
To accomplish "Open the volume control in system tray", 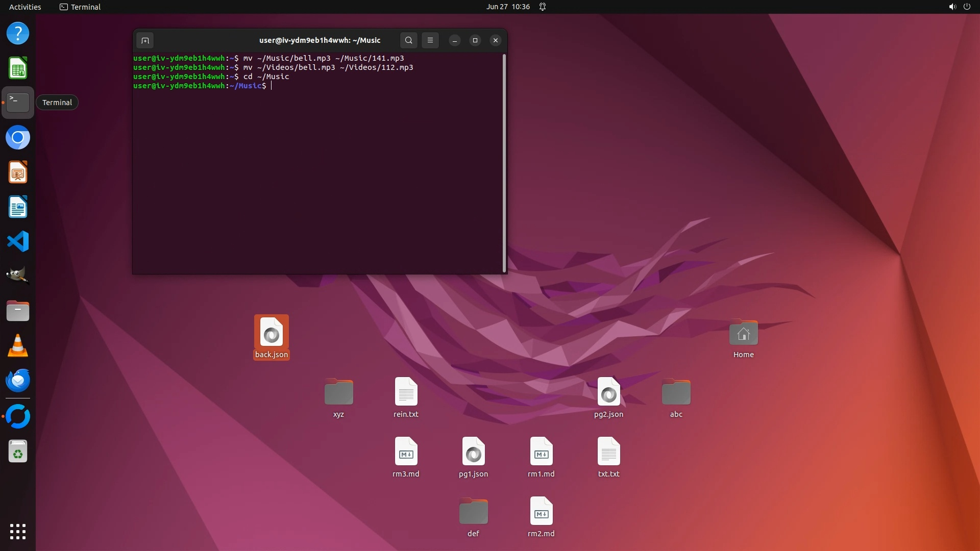I will click(x=952, y=7).
